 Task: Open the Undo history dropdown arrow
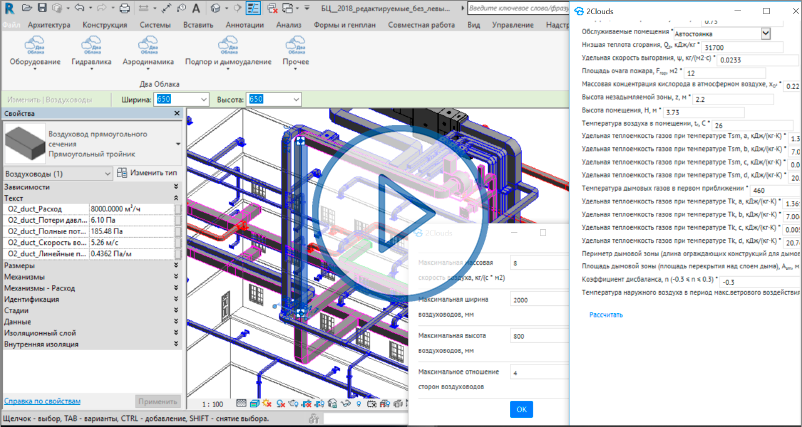click(91, 8)
